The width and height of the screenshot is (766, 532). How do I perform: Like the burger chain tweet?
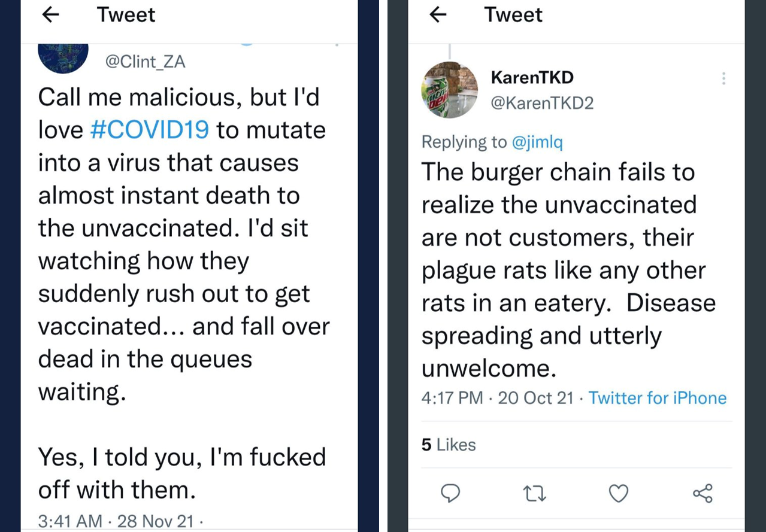coord(618,493)
